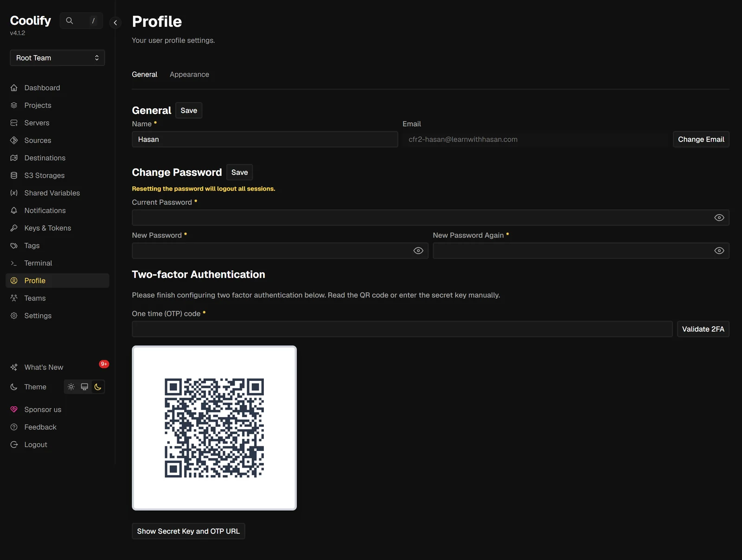Click the two-factor QR code image

214,428
